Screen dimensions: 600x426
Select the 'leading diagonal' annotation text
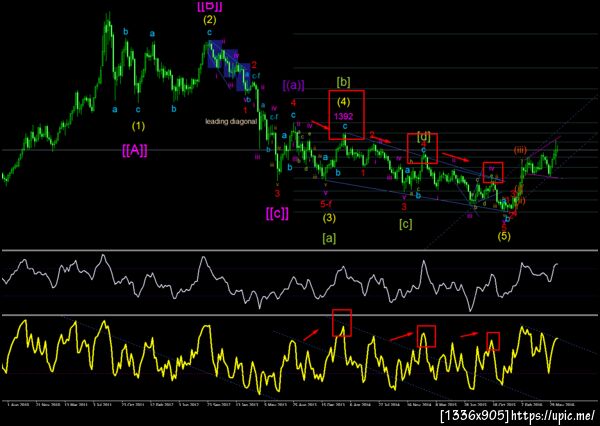tap(231, 122)
